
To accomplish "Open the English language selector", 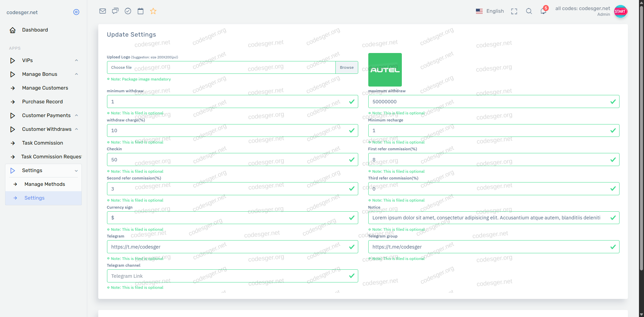I will click(x=490, y=11).
